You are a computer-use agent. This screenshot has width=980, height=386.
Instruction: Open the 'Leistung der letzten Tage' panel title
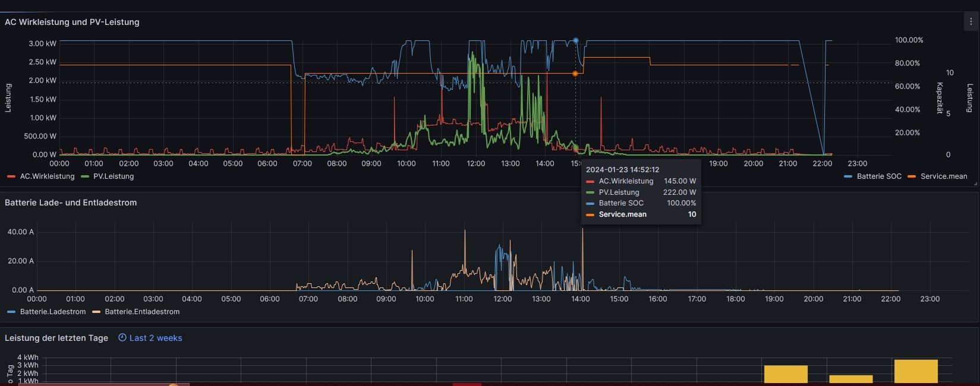pos(56,338)
